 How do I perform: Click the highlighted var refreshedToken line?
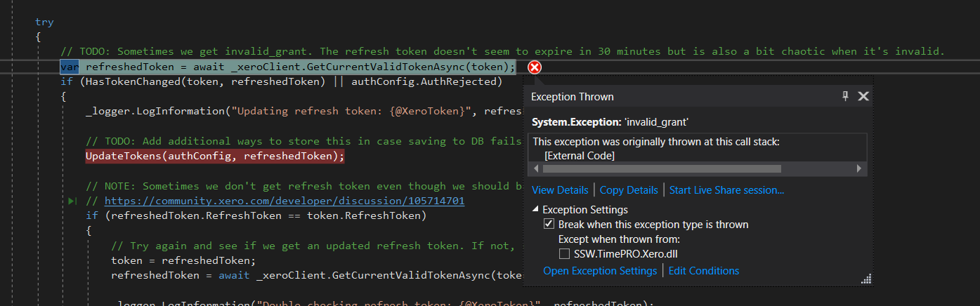point(287,67)
